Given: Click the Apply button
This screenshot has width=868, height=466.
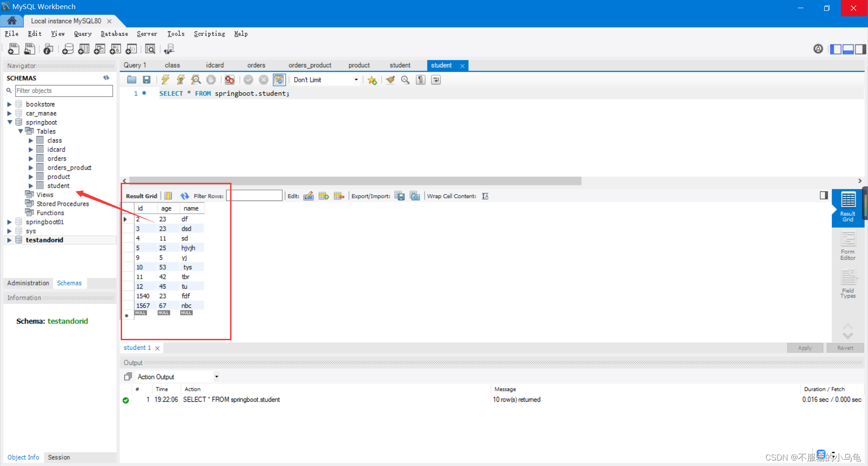Looking at the screenshot, I should click(x=805, y=347).
